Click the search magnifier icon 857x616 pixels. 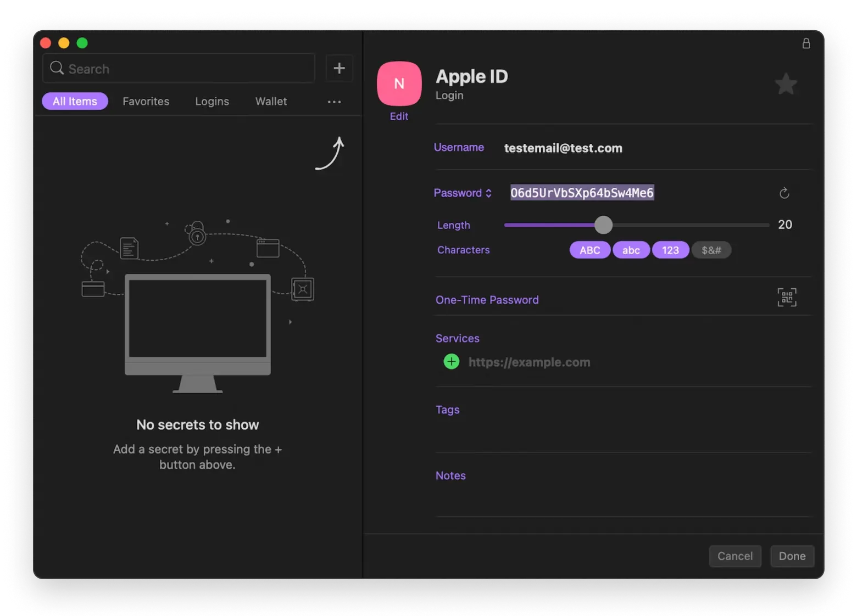point(57,68)
